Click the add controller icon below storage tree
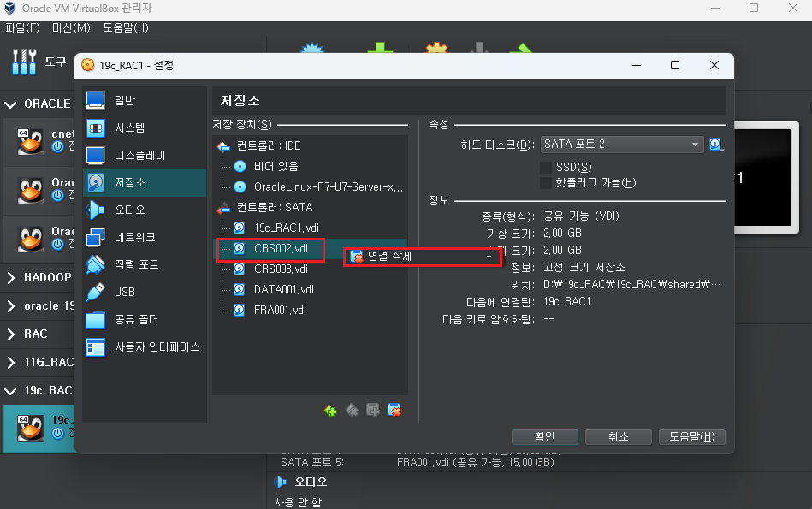Screen dimensions: 812x509 point(330,411)
